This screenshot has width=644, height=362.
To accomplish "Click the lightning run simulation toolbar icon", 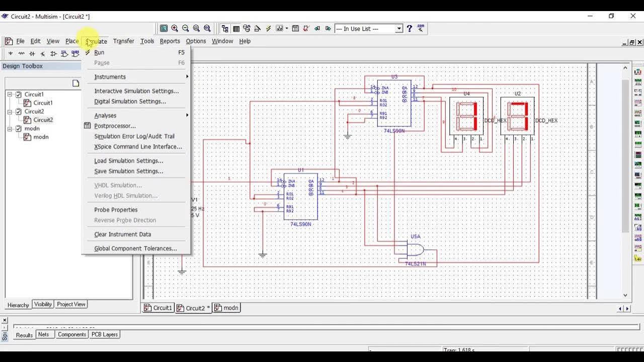I will (x=268, y=29).
